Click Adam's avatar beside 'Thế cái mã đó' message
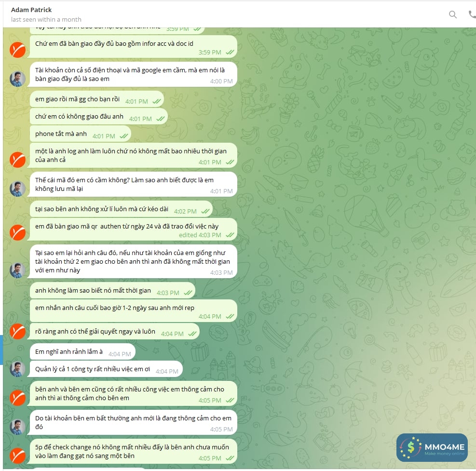Viewport: 476px width, 471px height. (18, 189)
